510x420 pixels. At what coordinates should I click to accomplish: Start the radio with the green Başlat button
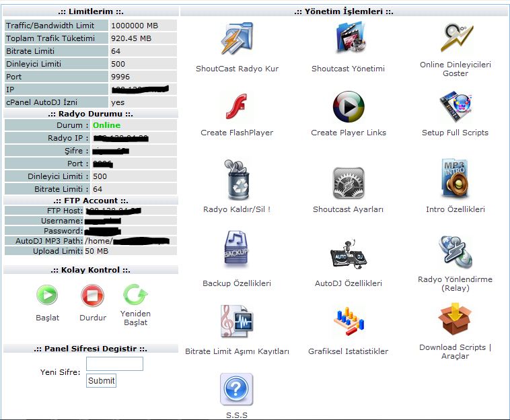pyautogui.click(x=47, y=295)
